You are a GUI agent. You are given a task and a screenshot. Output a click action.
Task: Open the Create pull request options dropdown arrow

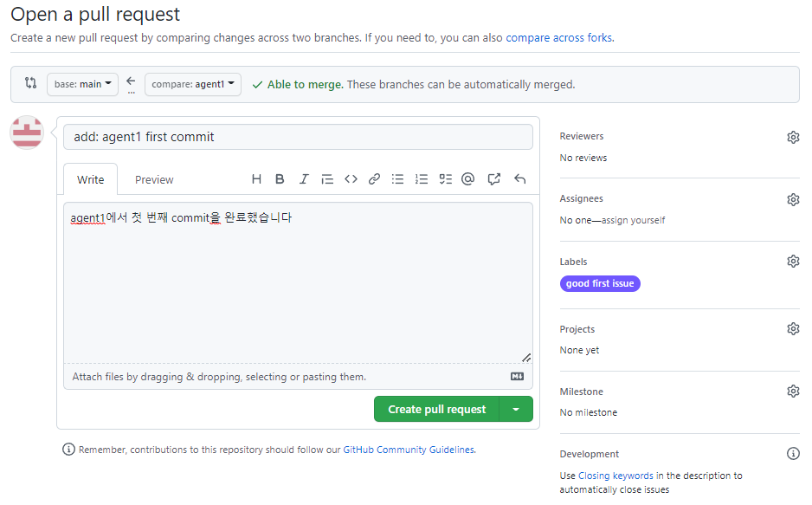516,409
